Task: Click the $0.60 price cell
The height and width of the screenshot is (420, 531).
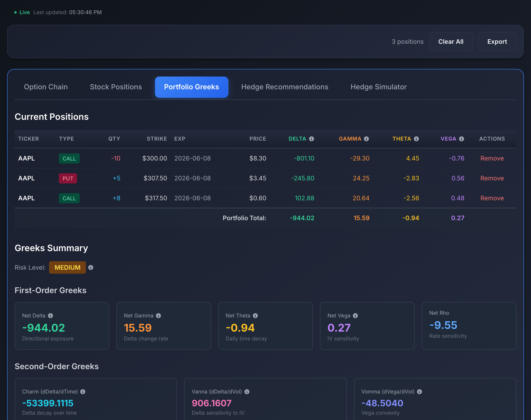Action: (258, 198)
